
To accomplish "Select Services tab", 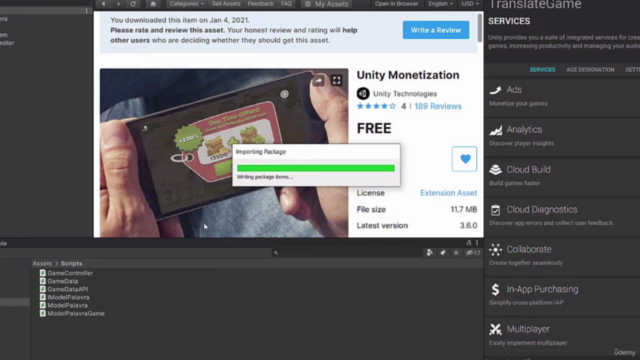I will pos(542,70).
